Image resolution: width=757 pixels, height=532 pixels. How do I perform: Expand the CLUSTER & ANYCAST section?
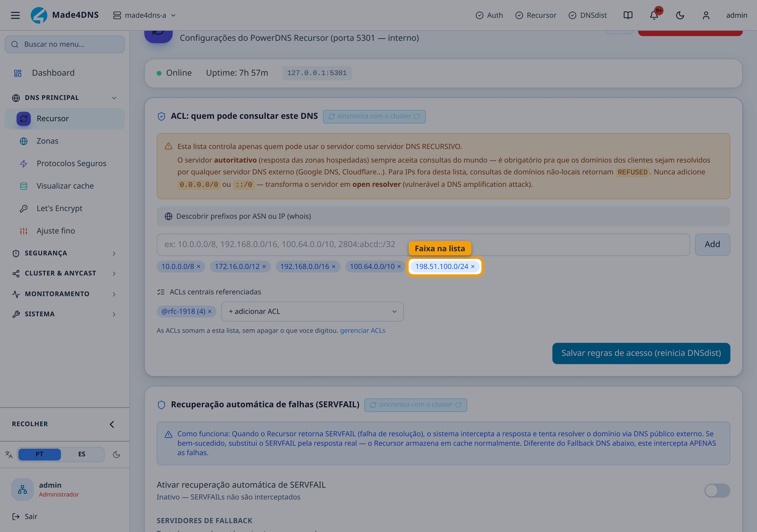65,273
